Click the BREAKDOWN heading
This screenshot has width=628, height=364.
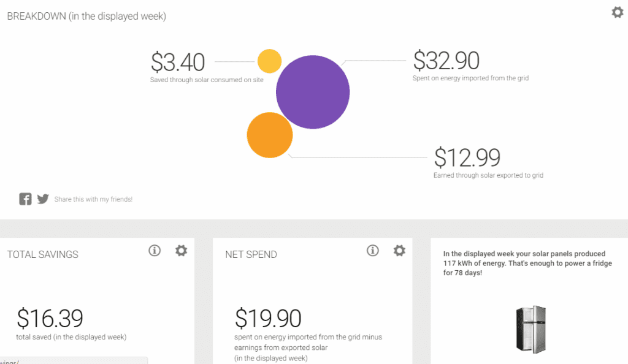click(x=86, y=16)
